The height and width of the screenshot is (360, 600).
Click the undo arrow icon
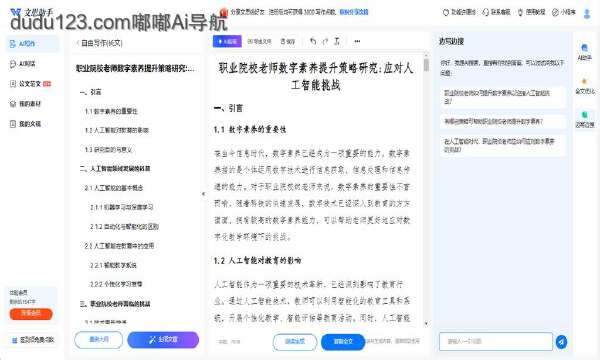[313, 41]
